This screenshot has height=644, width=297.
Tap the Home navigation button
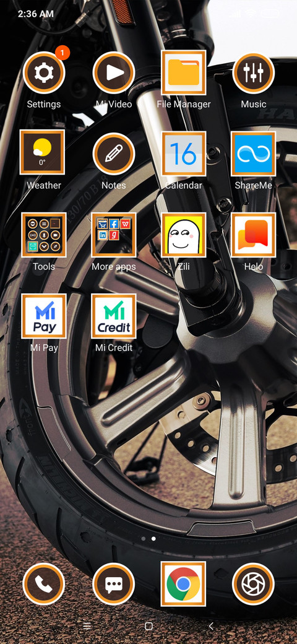[149, 626]
